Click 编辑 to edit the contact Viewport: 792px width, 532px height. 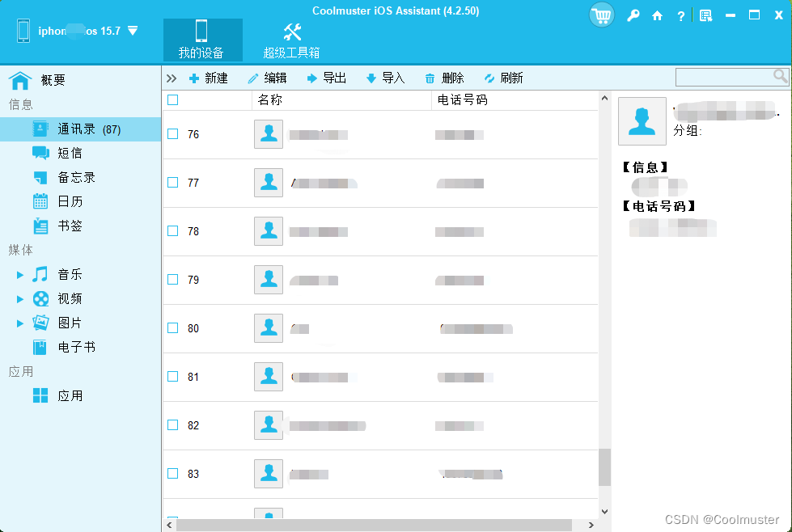(268, 78)
